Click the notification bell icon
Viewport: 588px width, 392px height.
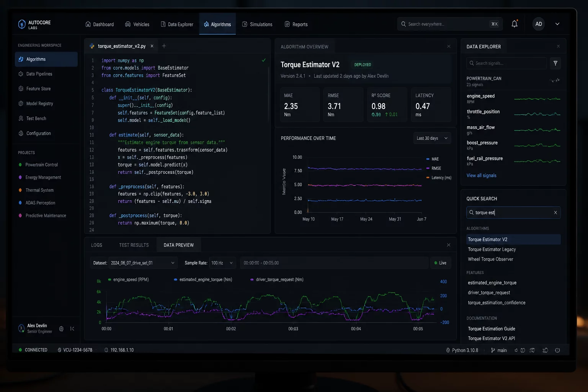(x=514, y=24)
